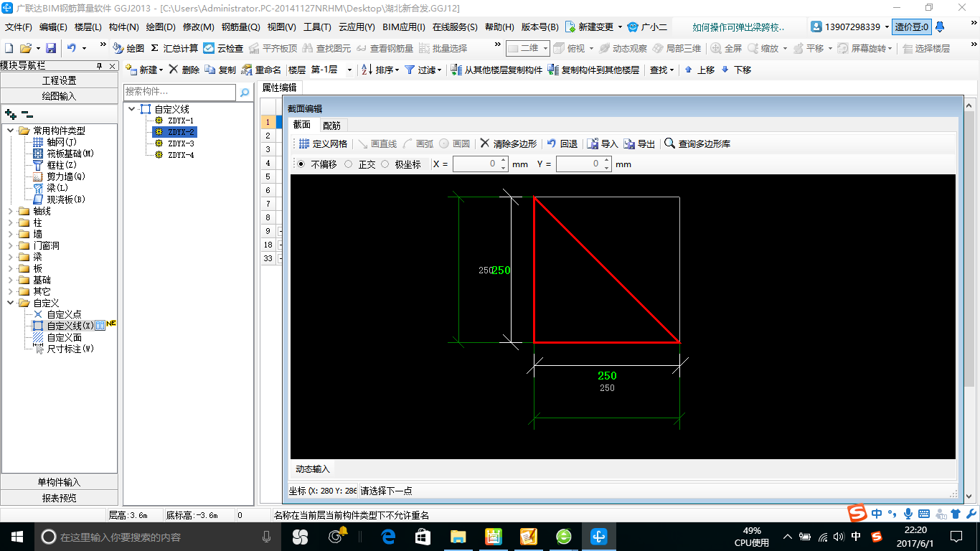Click 全屏 fullscreen icon
This screenshot has width=980, height=551.
(x=726, y=48)
